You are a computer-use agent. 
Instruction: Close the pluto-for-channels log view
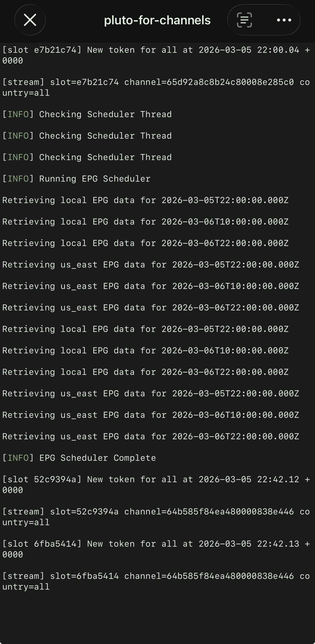(x=30, y=20)
